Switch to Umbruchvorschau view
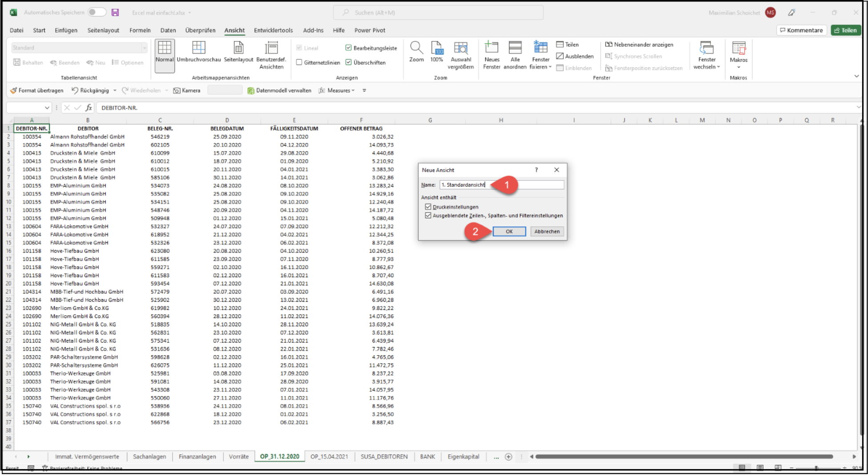 [x=199, y=53]
